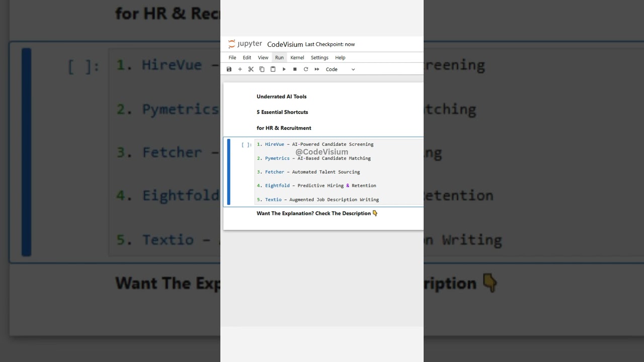Open the Run menu
Image resolution: width=644 pixels, height=362 pixels.
coord(279,58)
